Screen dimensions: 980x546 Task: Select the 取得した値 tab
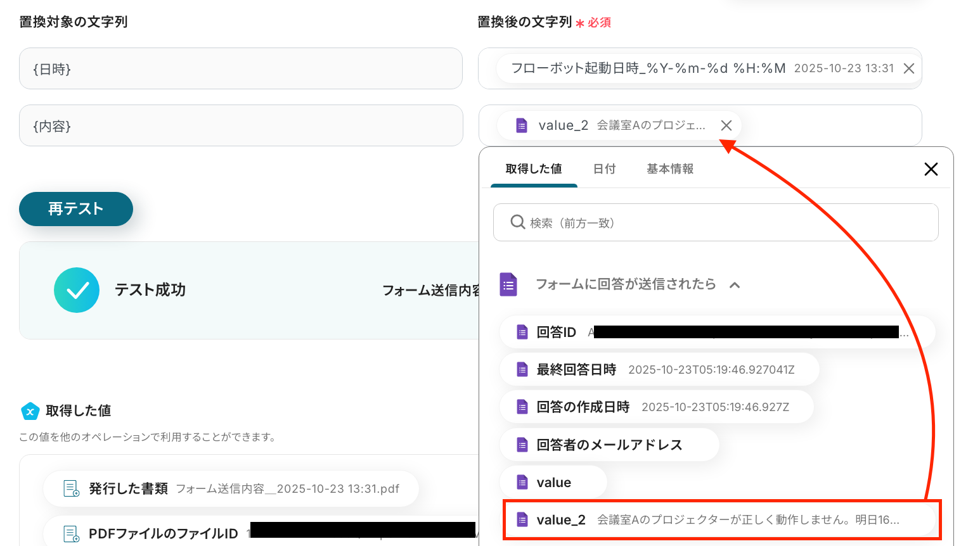tap(533, 169)
